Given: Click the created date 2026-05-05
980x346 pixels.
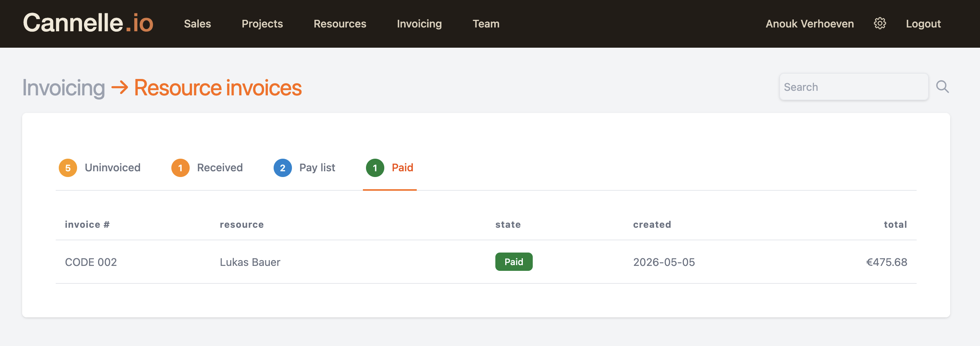Looking at the screenshot, I should coord(664,262).
